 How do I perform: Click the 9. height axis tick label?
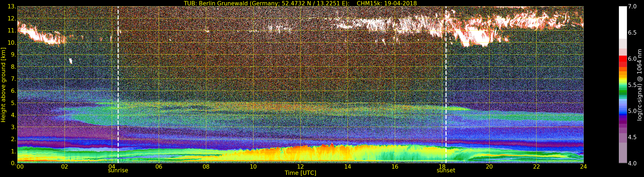pyautogui.click(x=13, y=55)
